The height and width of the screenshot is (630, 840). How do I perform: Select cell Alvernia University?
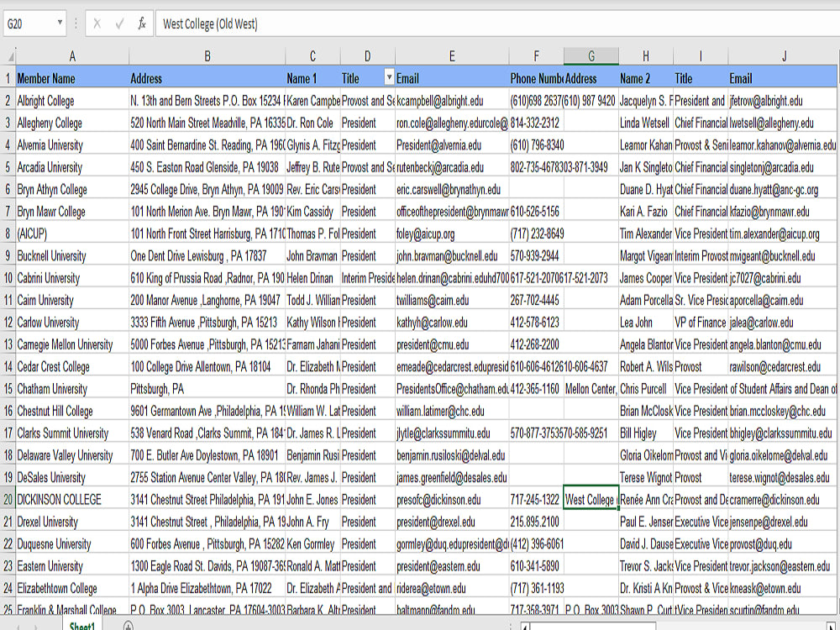72,144
